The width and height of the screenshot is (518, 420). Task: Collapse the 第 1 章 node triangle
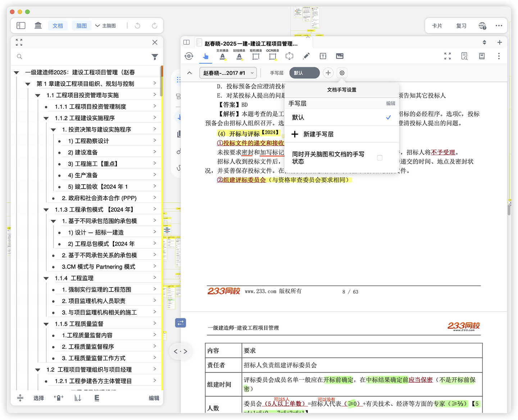click(x=28, y=84)
